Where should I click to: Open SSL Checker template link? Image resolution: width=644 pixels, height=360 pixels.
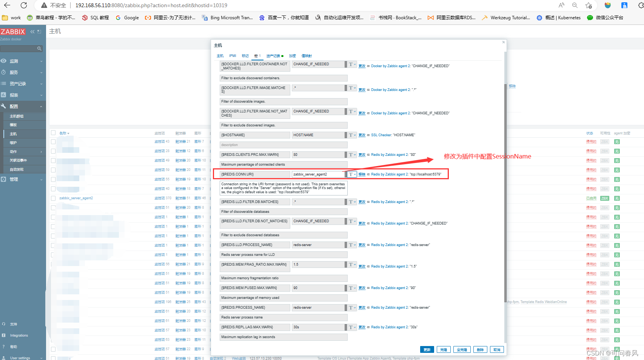(381, 135)
